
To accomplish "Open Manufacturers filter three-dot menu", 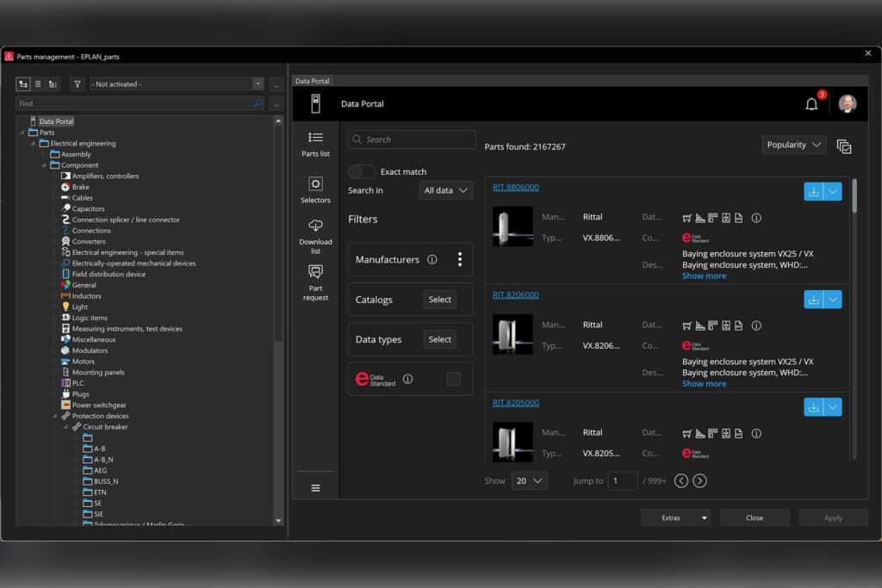I will tap(460, 259).
